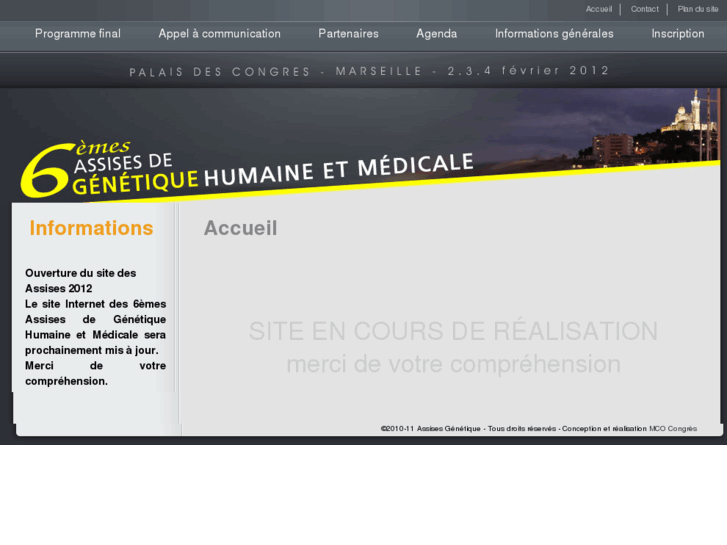This screenshot has height=545, width=727.
Task: Click MCO Congrès footer link
Action: click(673, 429)
